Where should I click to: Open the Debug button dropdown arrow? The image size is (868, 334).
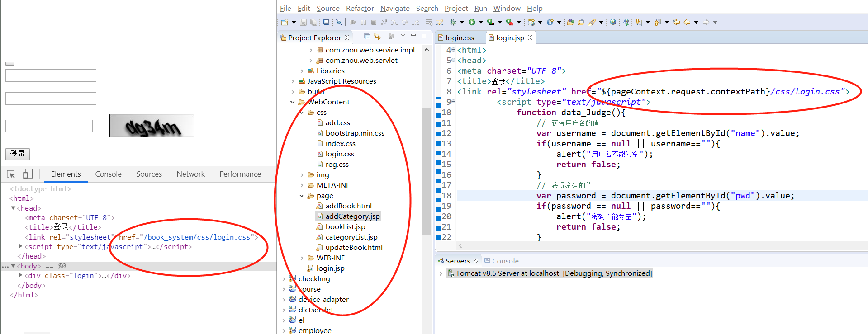click(x=462, y=22)
